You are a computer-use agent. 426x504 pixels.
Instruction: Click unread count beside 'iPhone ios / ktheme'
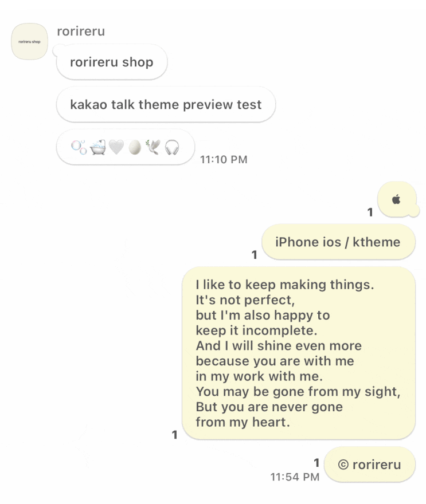pos(255,255)
